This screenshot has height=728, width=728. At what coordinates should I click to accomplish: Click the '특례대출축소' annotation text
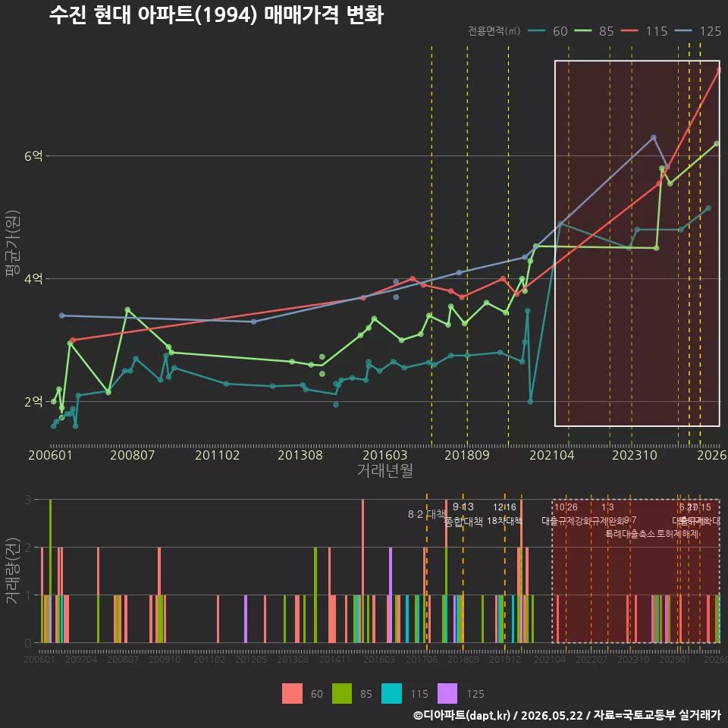pyautogui.click(x=630, y=534)
